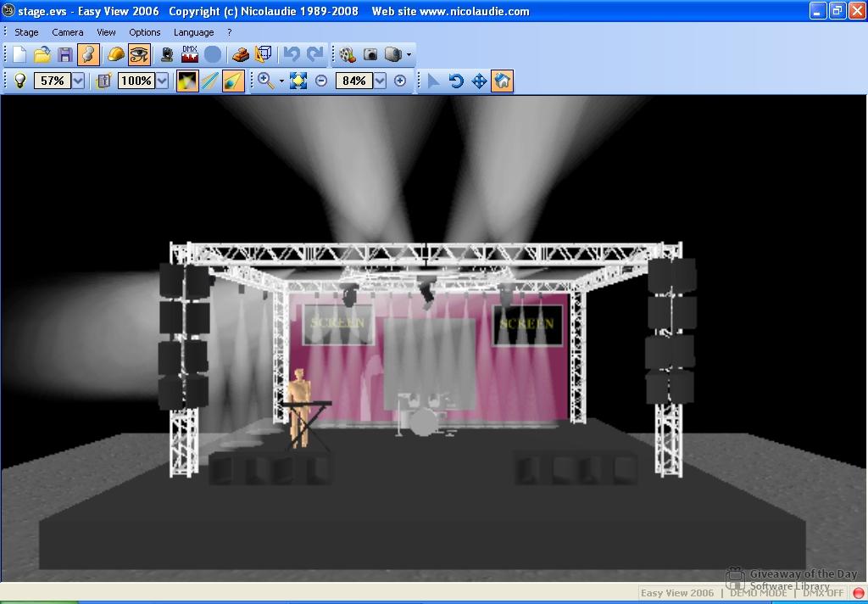Click the right SCREEN panel on stage
Image resolution: width=868 pixels, height=604 pixels.
(527, 325)
